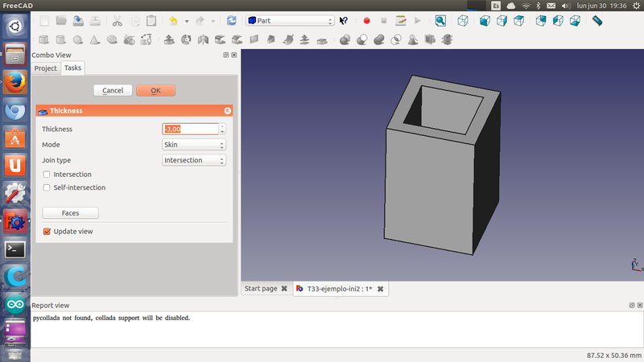644x362 pixels.
Task: Open the Join type dropdown
Action: click(x=193, y=160)
